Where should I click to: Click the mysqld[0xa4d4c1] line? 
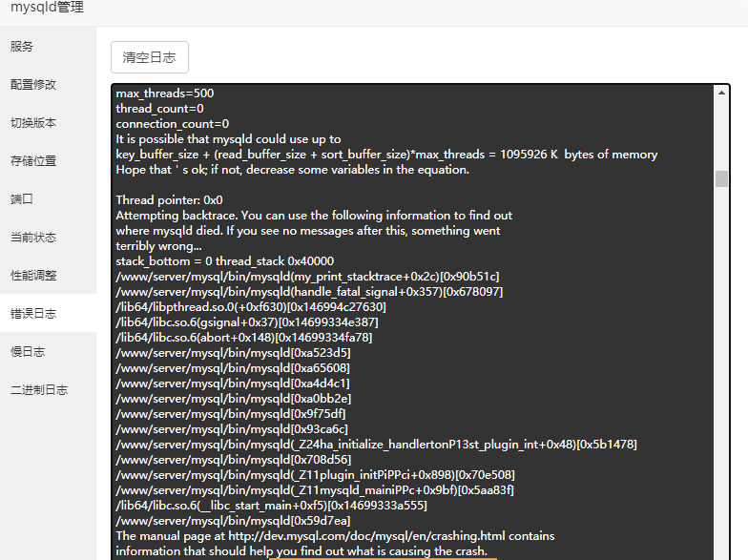click(233, 384)
